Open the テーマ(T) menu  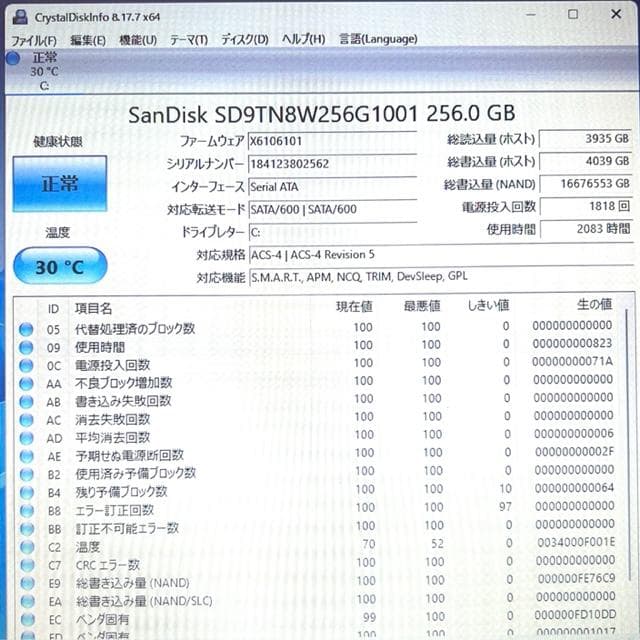(x=188, y=39)
